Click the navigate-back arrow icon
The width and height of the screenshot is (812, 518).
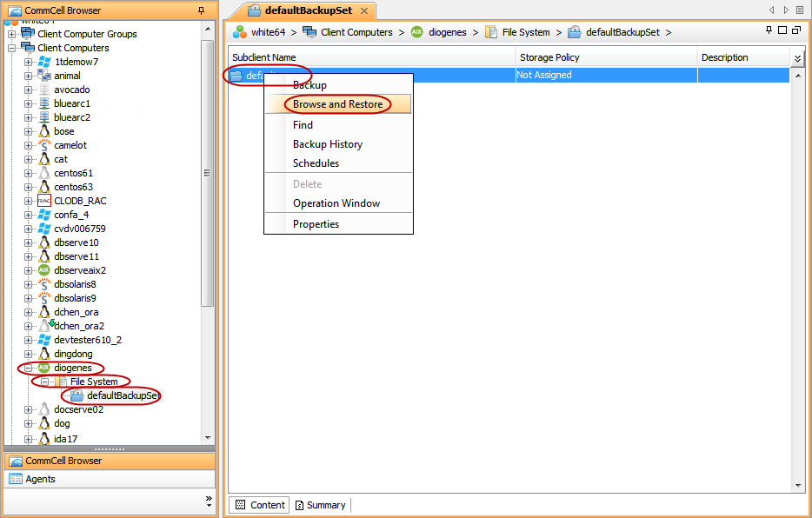pos(771,9)
